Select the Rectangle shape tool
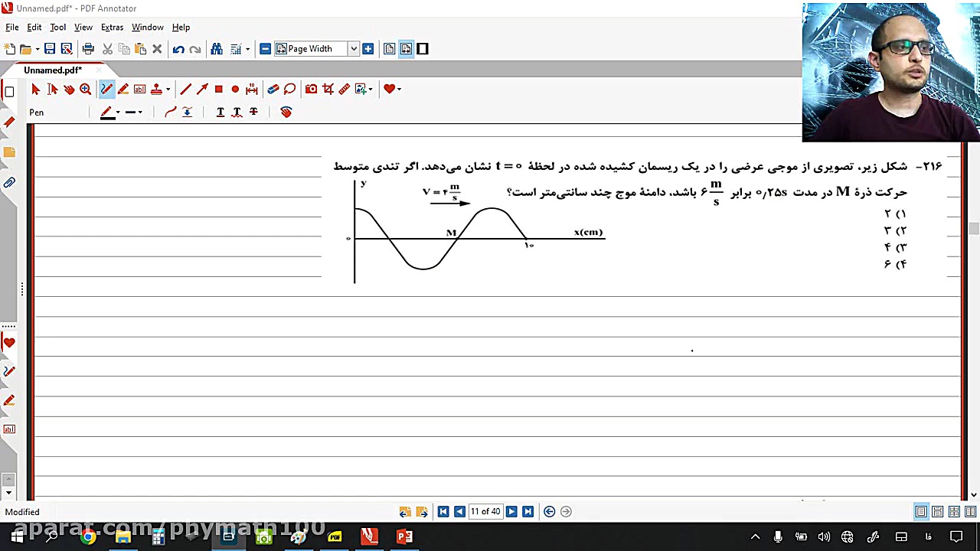This screenshot has height=551, width=980. (x=219, y=90)
